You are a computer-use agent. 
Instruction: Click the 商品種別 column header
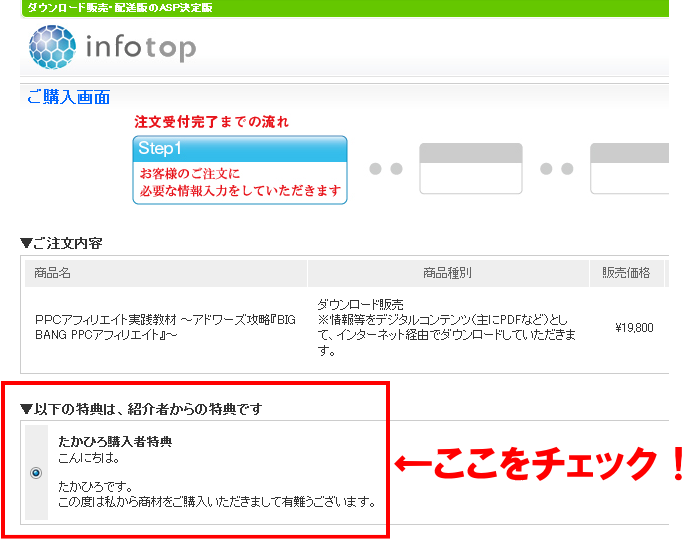(x=448, y=273)
